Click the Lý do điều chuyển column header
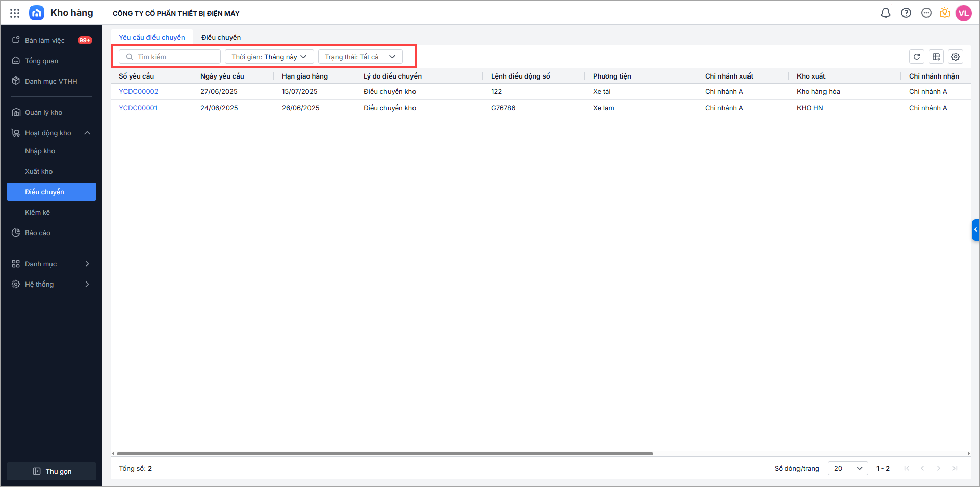The height and width of the screenshot is (487, 980). (393, 76)
